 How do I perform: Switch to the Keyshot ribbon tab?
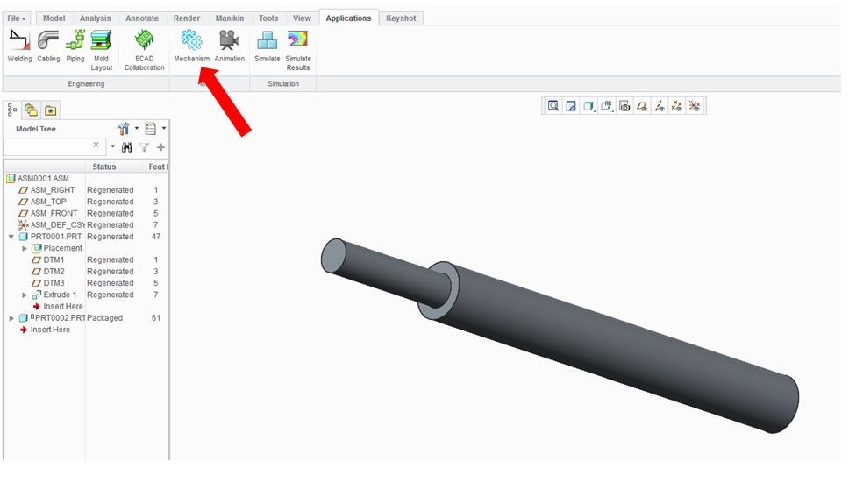click(x=401, y=18)
